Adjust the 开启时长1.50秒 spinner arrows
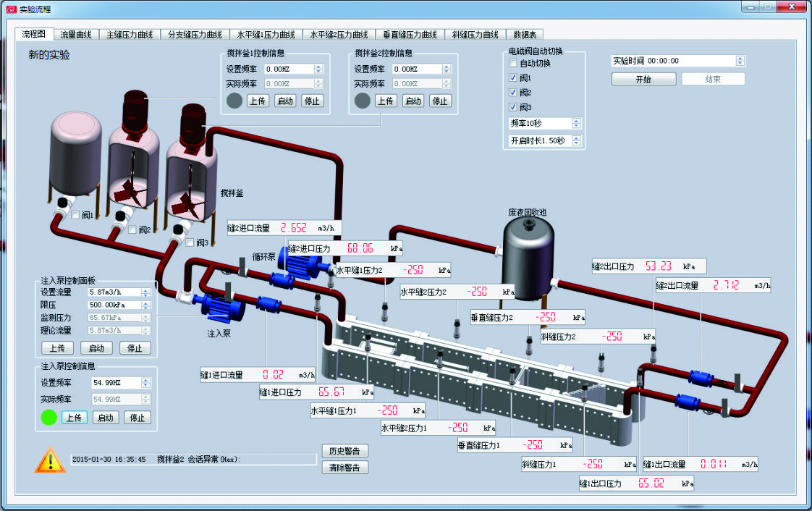 (576, 140)
